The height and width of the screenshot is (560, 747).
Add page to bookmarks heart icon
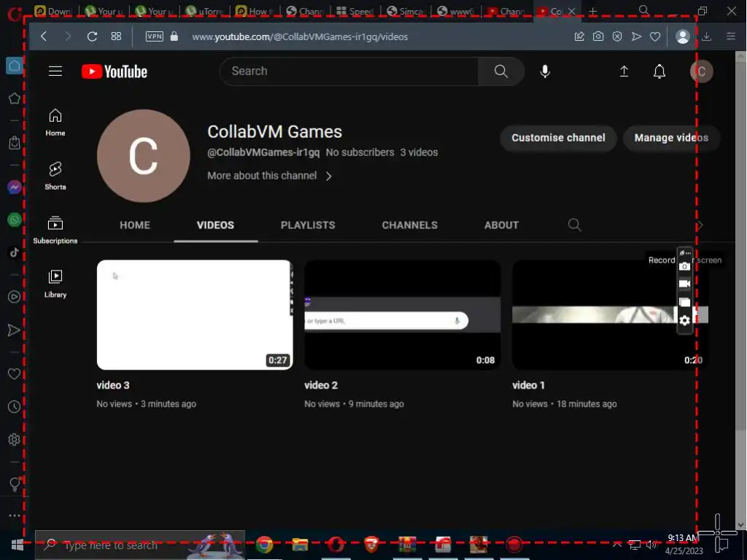click(x=655, y=36)
